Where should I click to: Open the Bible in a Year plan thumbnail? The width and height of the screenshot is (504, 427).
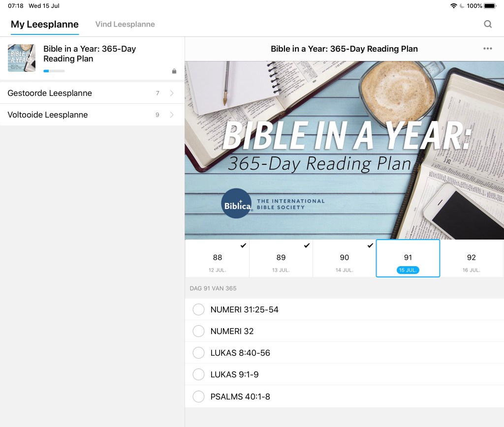[x=22, y=58]
